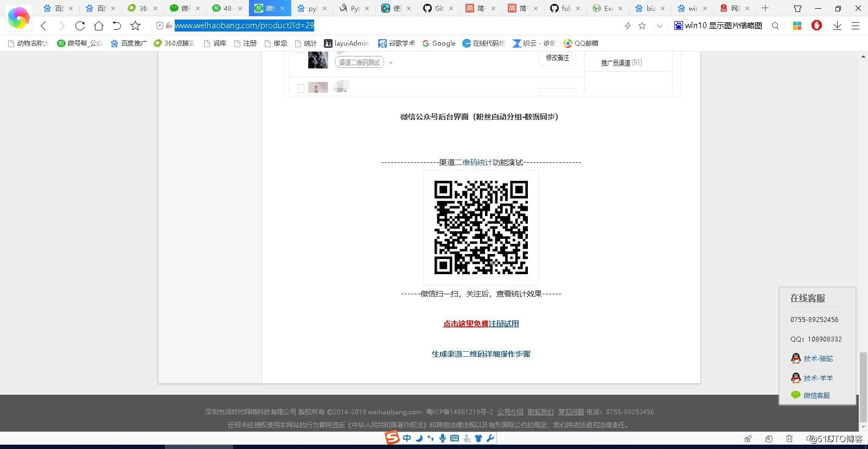Open the 公司介绍 footer link
Image resolution: width=868 pixels, height=449 pixels.
[510, 412]
